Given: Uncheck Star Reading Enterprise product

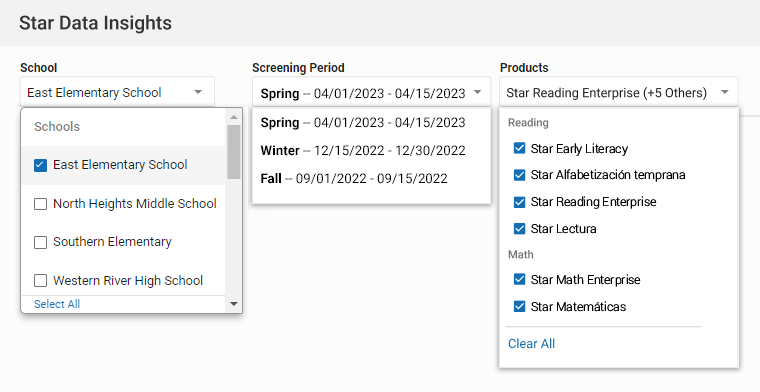Looking at the screenshot, I should point(519,202).
